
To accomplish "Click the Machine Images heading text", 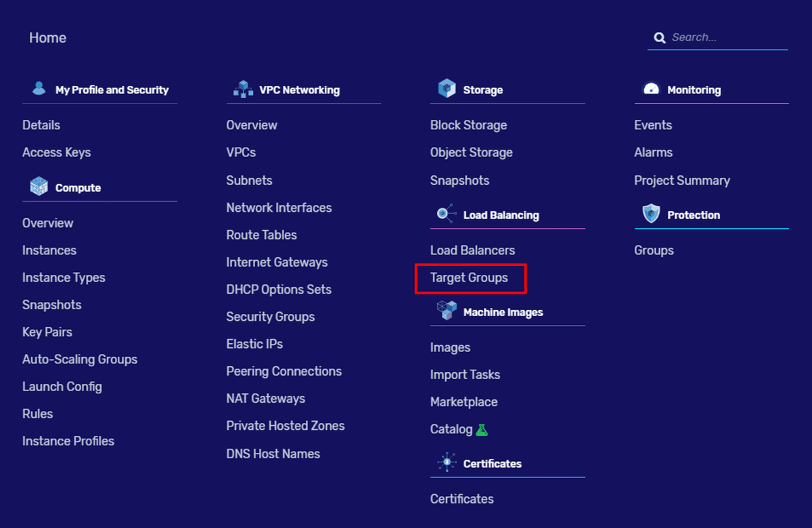I will click(x=503, y=313).
